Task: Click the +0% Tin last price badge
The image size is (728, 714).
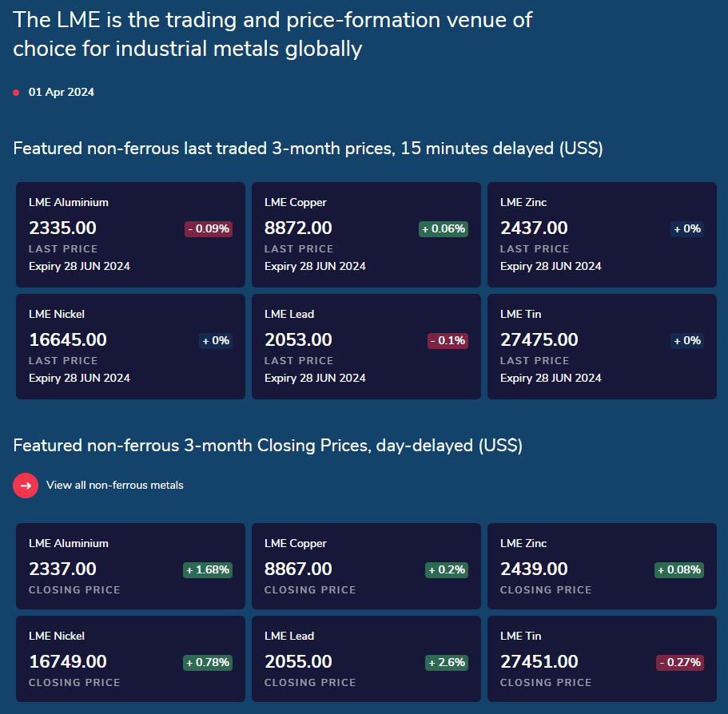Action: click(x=687, y=340)
